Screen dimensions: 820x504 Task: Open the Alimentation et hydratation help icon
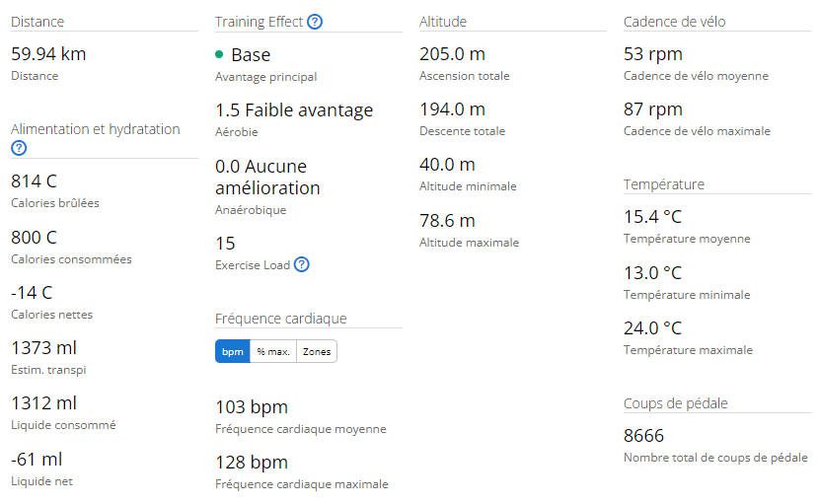pyautogui.click(x=19, y=148)
